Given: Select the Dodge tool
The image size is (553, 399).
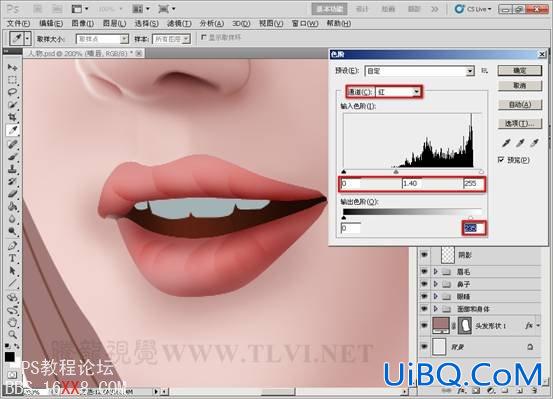Looking at the screenshot, I should (x=12, y=231).
